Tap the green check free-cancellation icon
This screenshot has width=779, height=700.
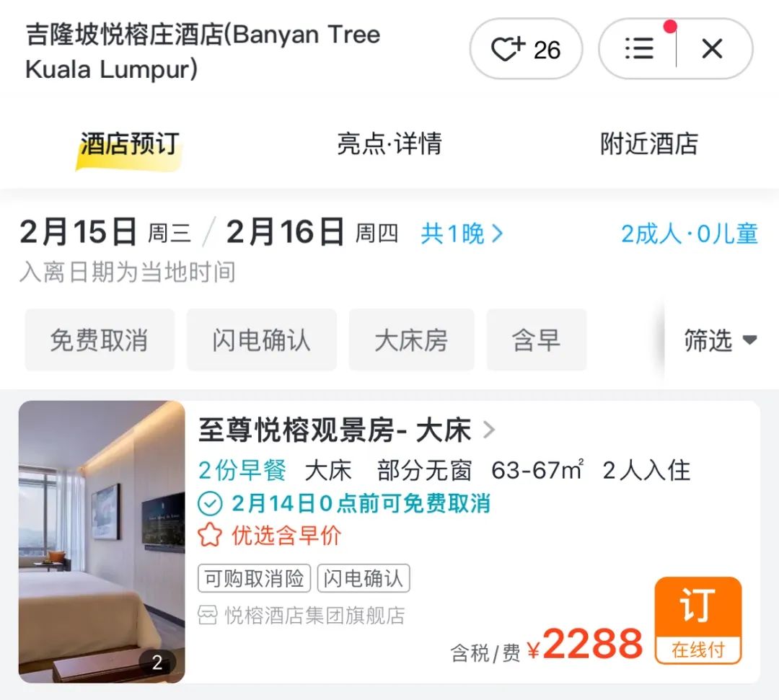tap(210, 504)
